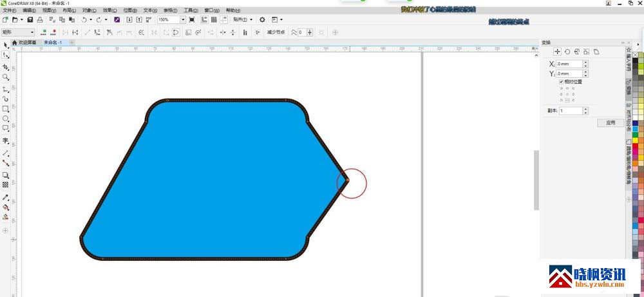Select the Text tool (字)
Screen dimensions: 644x297
(6, 140)
